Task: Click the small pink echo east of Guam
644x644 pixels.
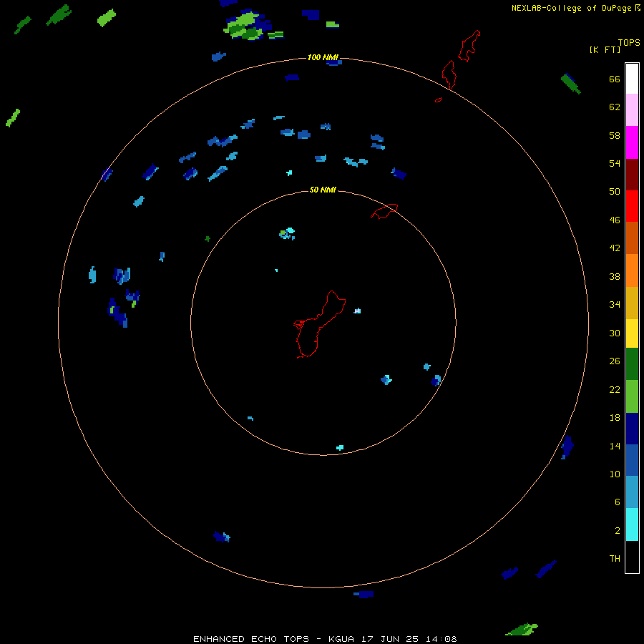Action: [357, 311]
